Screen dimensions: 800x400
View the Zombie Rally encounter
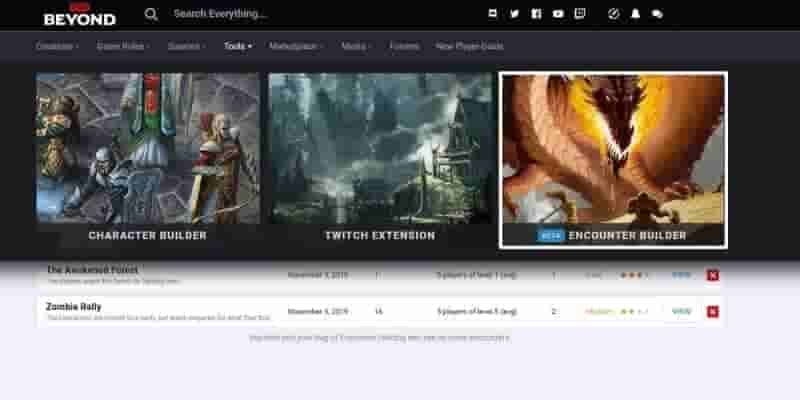point(681,311)
